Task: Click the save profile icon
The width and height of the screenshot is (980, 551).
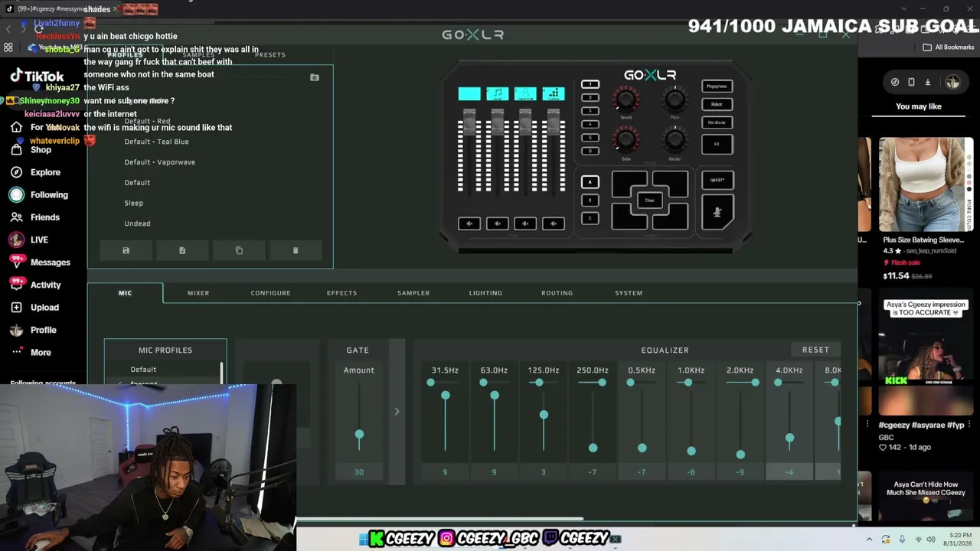Action: point(126,250)
